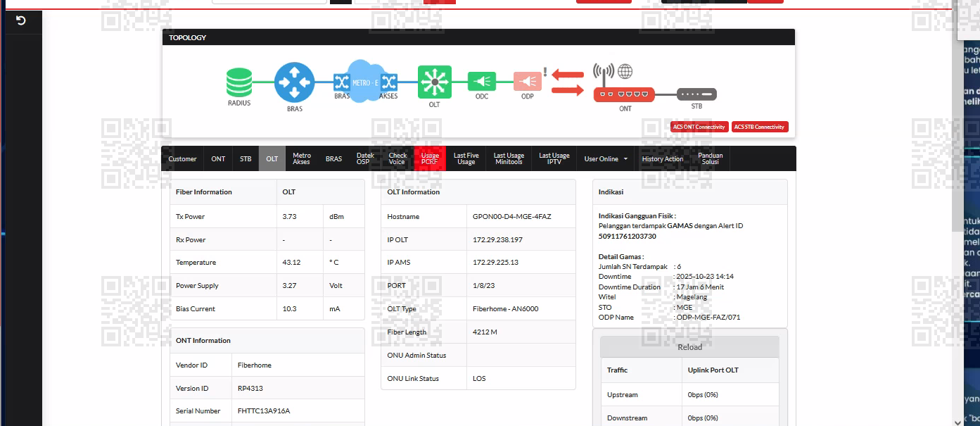Viewport: 980px width, 426px height.
Task: Open the BRAS tab
Action: tap(333, 158)
